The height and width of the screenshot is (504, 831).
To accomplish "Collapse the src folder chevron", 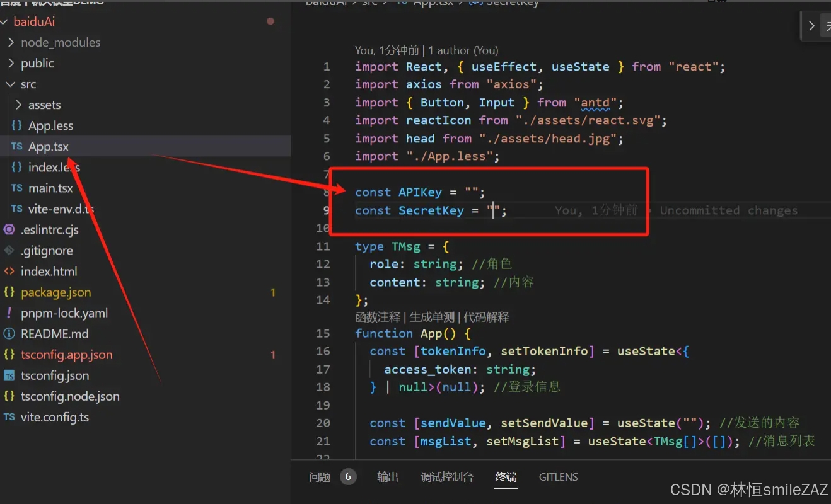I will (11, 84).
